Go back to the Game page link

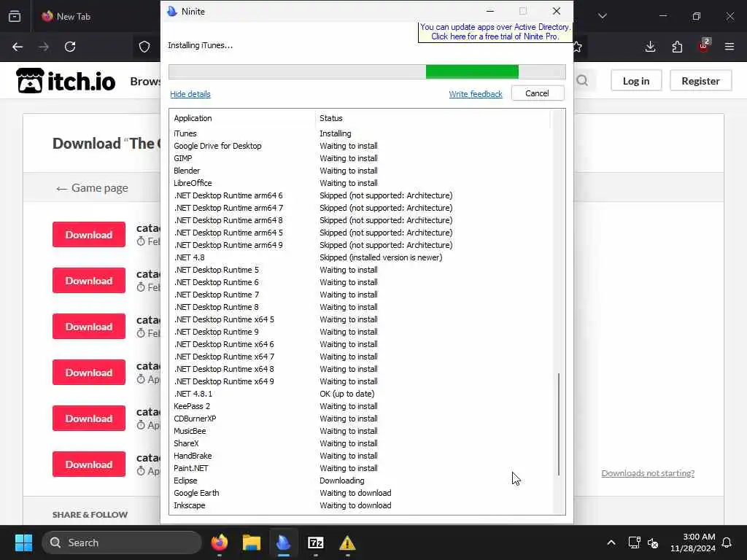(92, 188)
